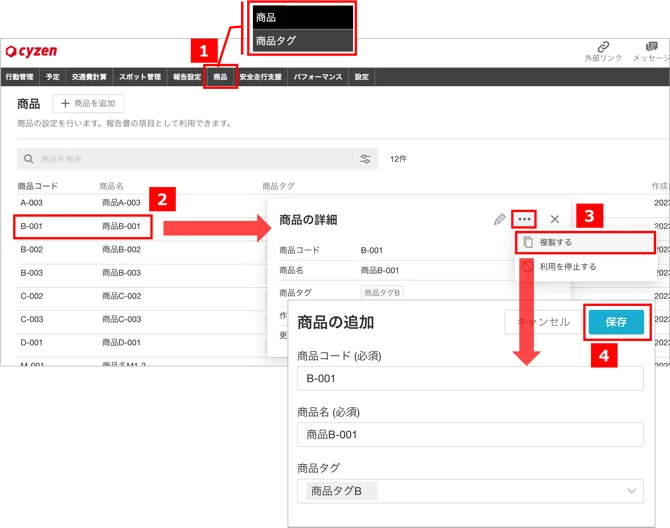670x528 pixels.
Task: Open the 報告設定 tab
Action: click(187, 77)
